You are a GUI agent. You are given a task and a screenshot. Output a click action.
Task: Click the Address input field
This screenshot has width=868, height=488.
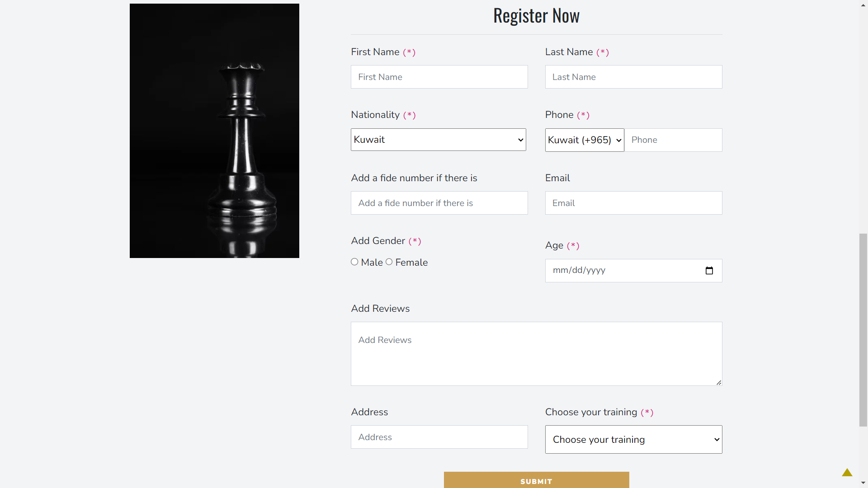tap(439, 437)
